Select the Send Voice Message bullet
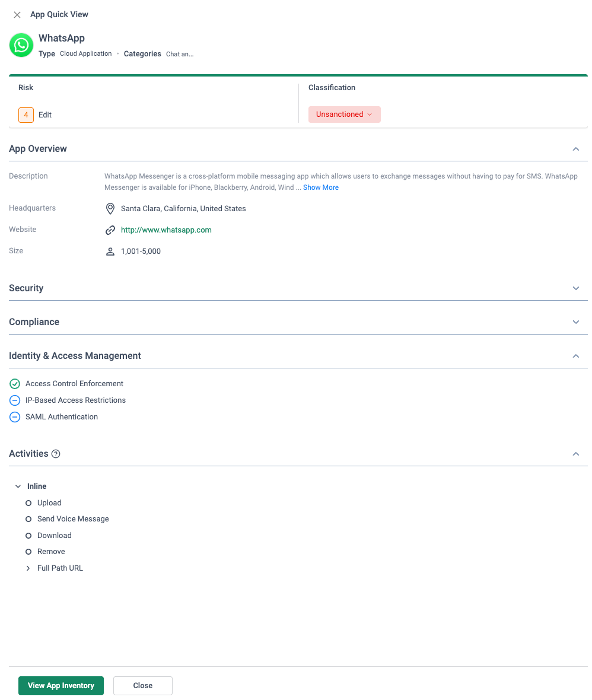Viewport: 592px width, 700px height. click(28, 519)
